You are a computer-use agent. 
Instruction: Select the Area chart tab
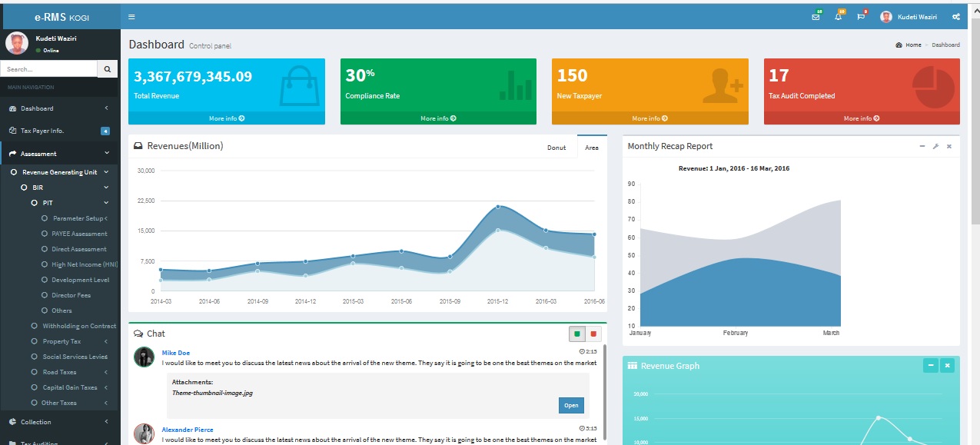tap(591, 148)
